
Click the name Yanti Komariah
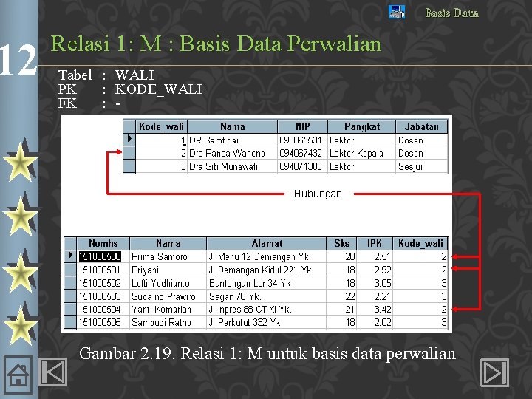point(162,310)
